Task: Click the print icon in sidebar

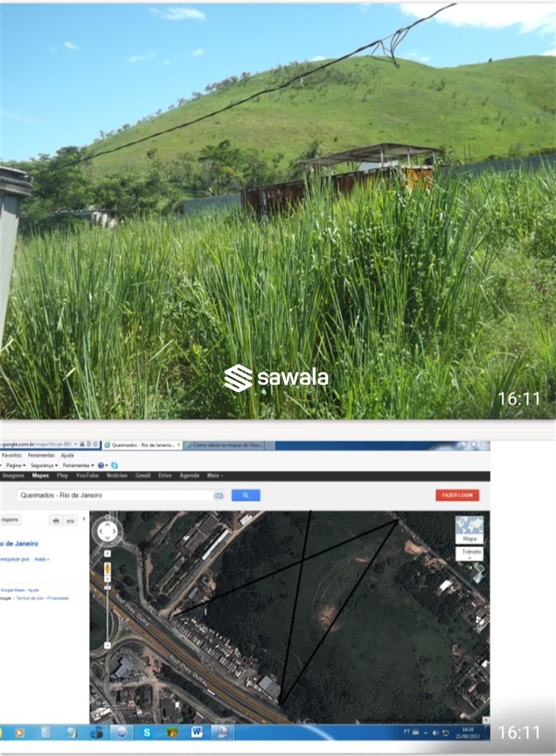Action: [56, 521]
